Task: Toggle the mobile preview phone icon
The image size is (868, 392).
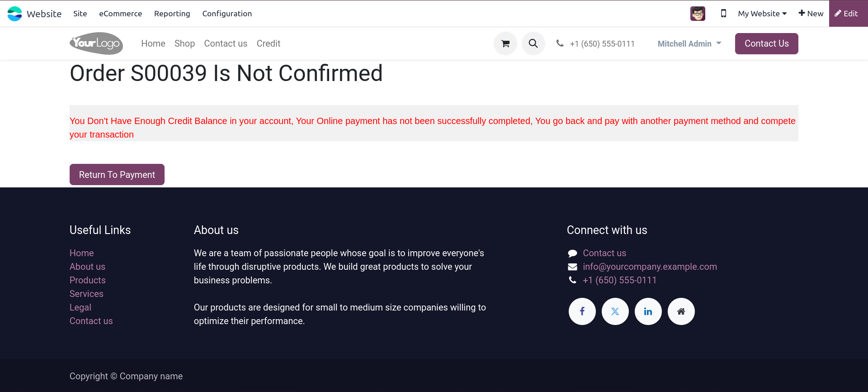Action: 723,14
